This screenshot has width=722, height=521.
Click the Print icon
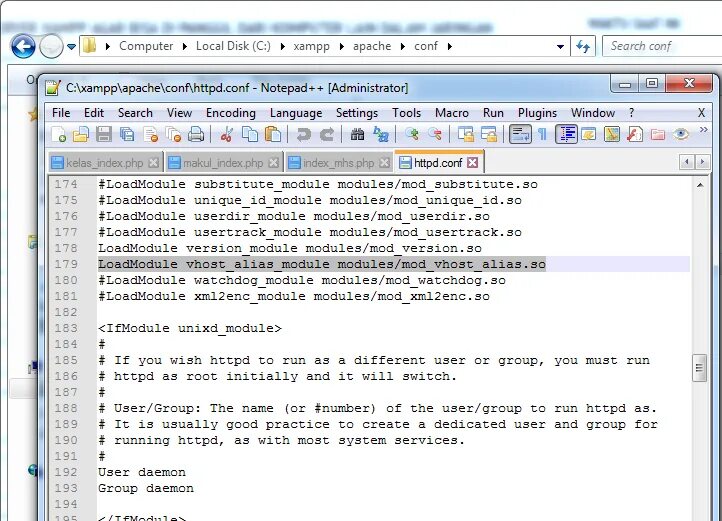pos(197,135)
